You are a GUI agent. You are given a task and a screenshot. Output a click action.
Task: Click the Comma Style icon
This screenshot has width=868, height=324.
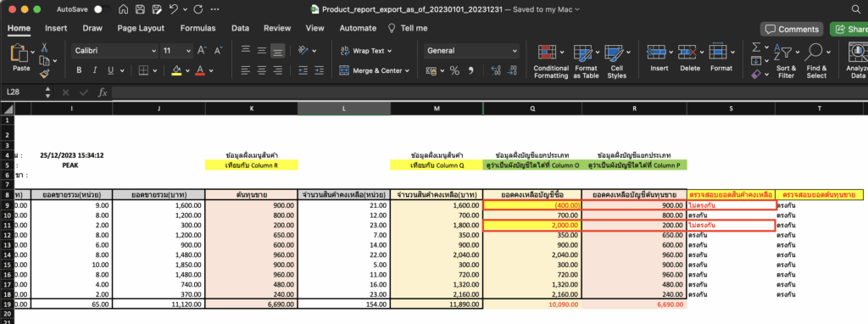click(x=471, y=70)
